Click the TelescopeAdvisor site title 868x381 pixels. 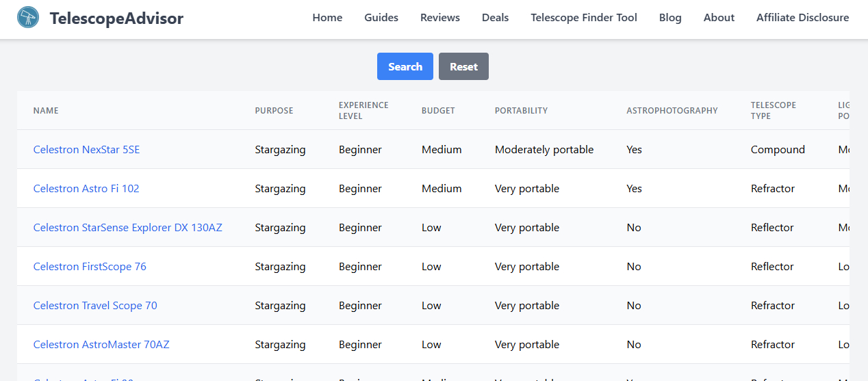(x=116, y=18)
